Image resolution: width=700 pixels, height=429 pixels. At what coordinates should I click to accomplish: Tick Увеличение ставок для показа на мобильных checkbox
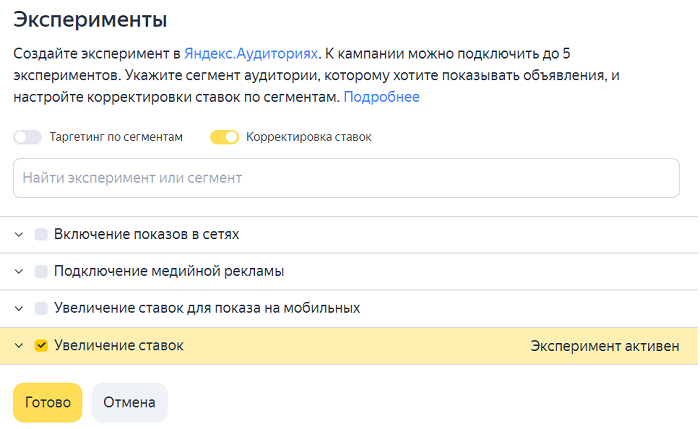[41, 308]
